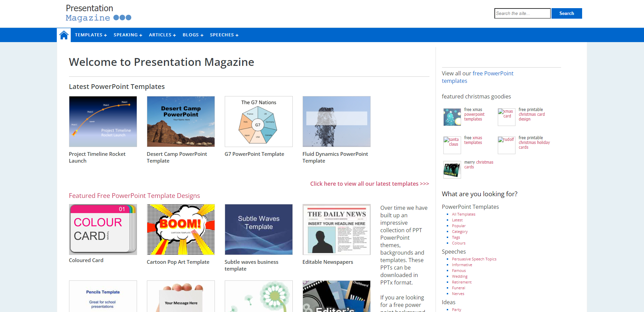Open the Editable Newspapers link
The width and height of the screenshot is (644, 312).
coord(328,262)
